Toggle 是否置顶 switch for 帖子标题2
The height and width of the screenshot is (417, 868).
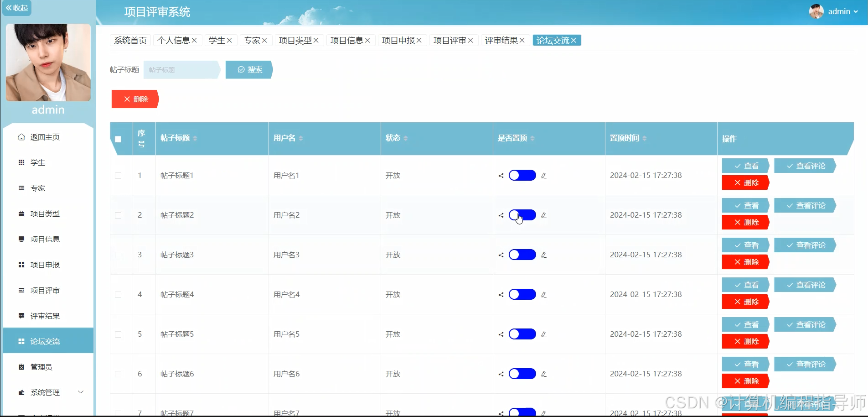[x=522, y=215]
